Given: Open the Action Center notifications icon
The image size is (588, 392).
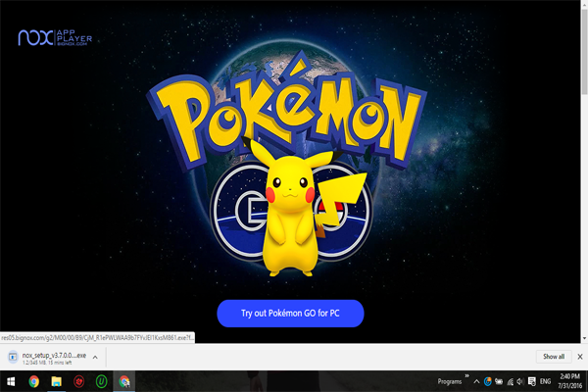Looking at the screenshot, I should click(532, 382).
